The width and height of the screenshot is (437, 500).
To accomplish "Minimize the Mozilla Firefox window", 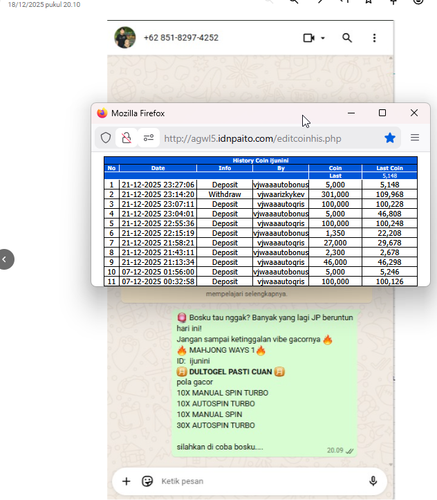I will click(351, 113).
